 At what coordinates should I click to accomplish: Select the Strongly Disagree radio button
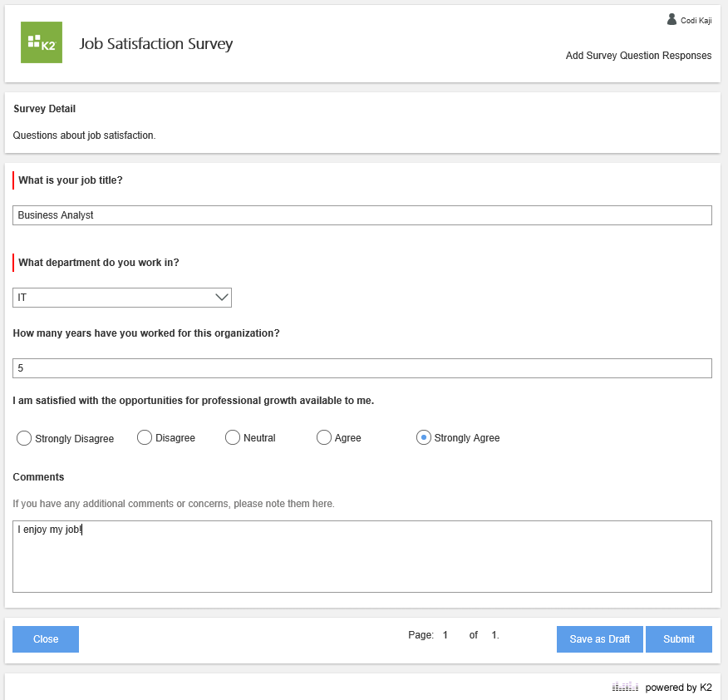coord(24,438)
